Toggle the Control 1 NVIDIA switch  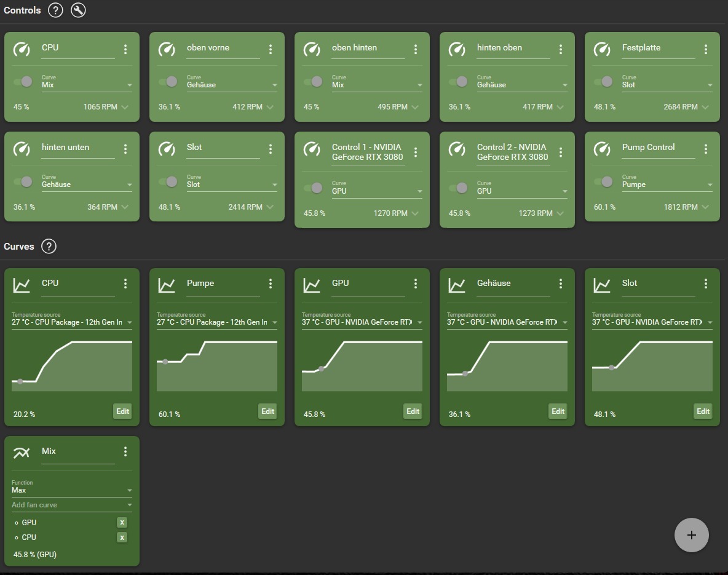[313, 188]
